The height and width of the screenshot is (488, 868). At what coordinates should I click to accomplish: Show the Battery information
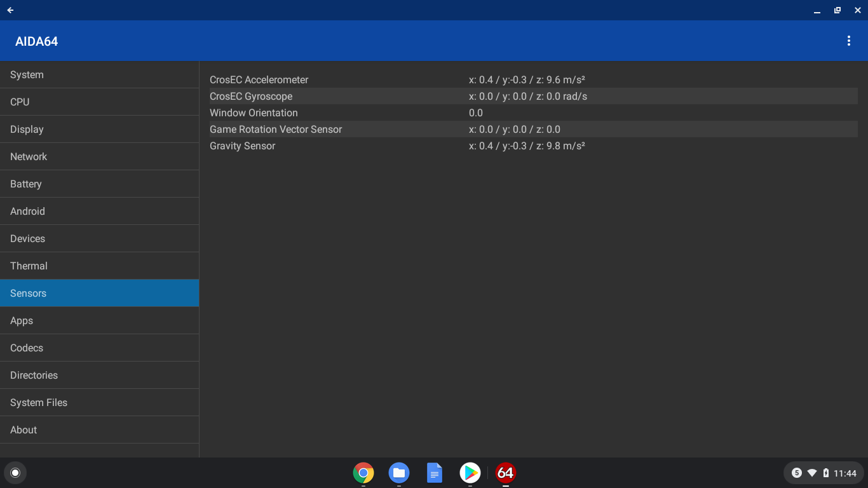tap(99, 184)
